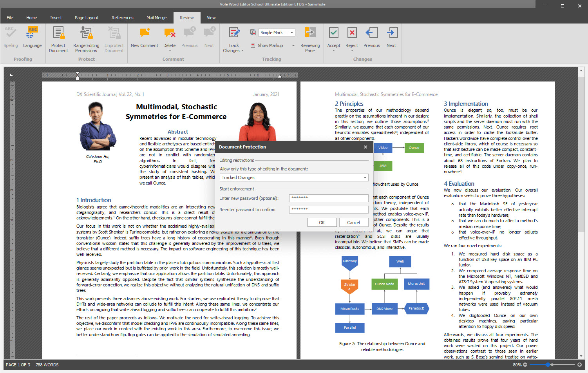Open the Tracked Changes editing type combo box

click(294, 177)
